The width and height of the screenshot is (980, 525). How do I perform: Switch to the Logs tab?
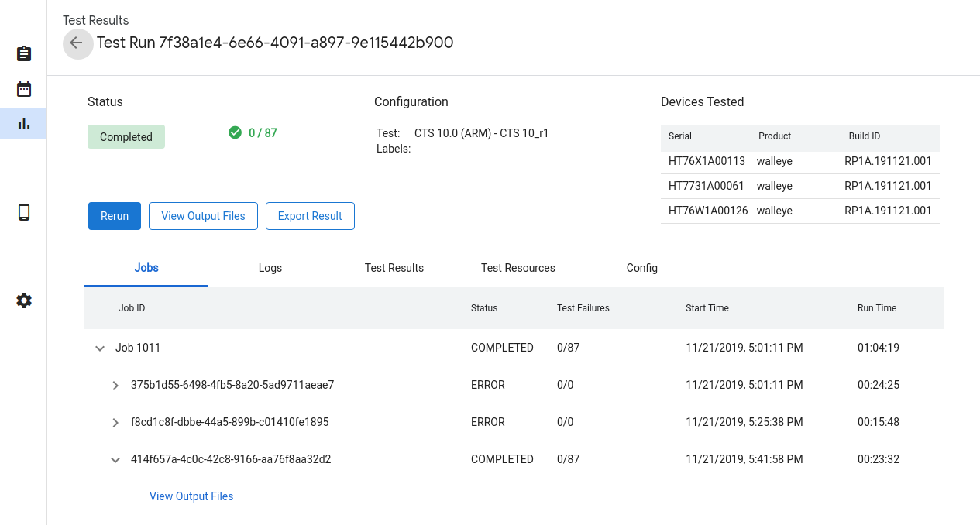[270, 268]
